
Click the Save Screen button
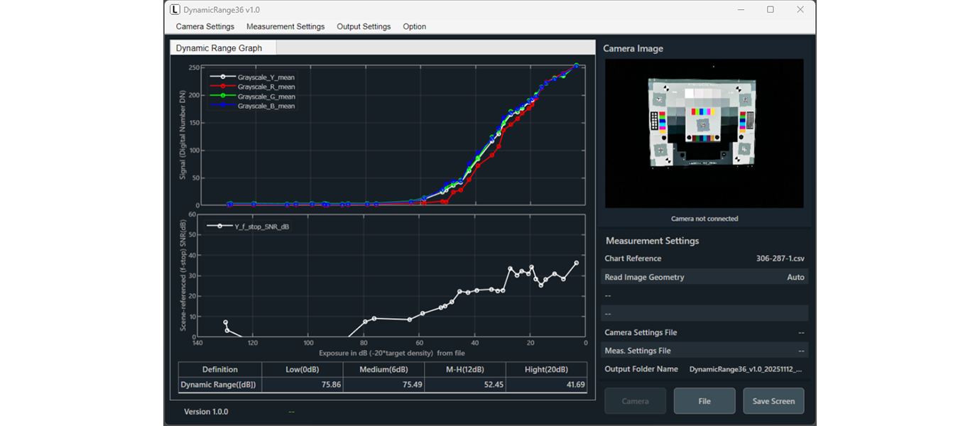[773, 401]
